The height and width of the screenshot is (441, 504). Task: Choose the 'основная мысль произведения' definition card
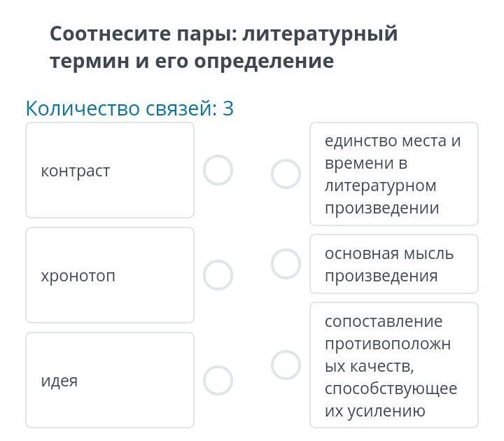click(x=393, y=264)
